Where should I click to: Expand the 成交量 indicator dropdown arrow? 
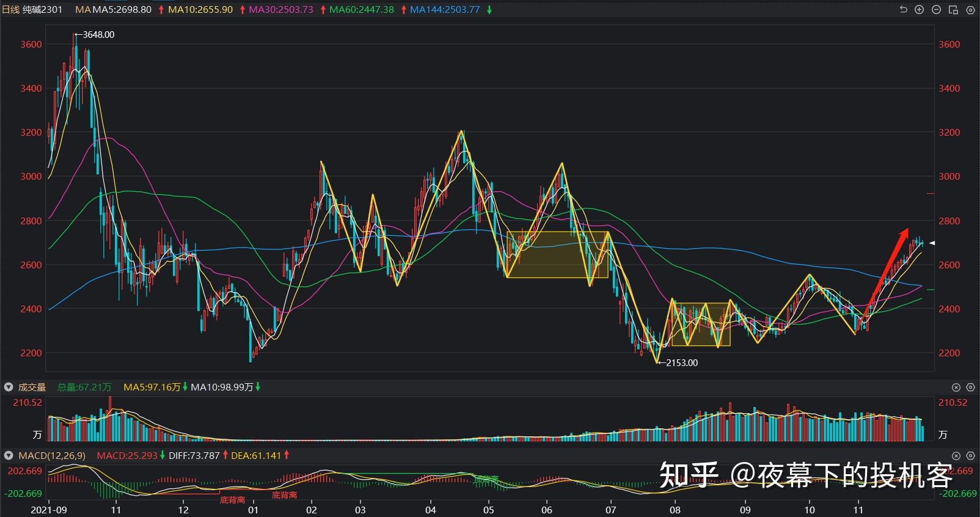(9, 387)
